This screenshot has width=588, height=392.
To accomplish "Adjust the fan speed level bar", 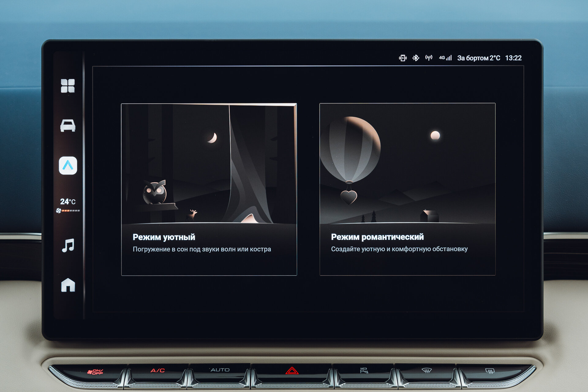I will point(70,211).
